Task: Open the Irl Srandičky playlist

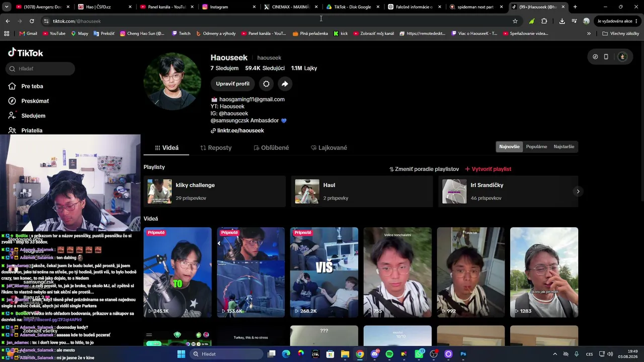Action: click(508, 192)
